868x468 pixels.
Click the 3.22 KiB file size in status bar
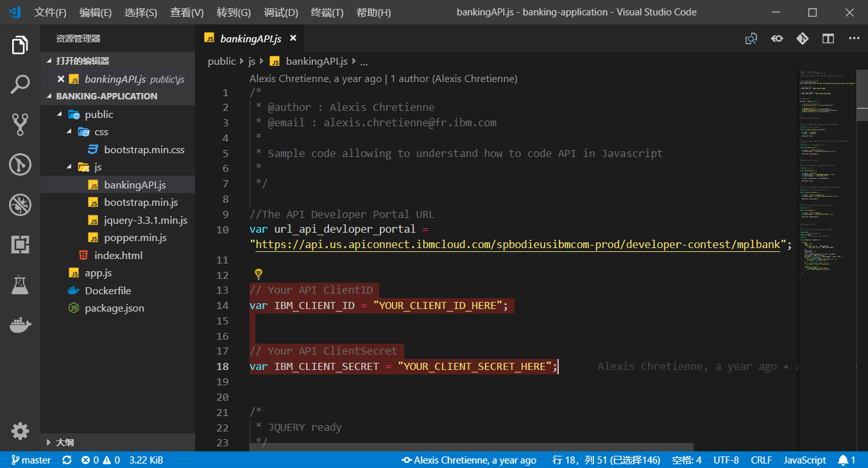[146, 460]
